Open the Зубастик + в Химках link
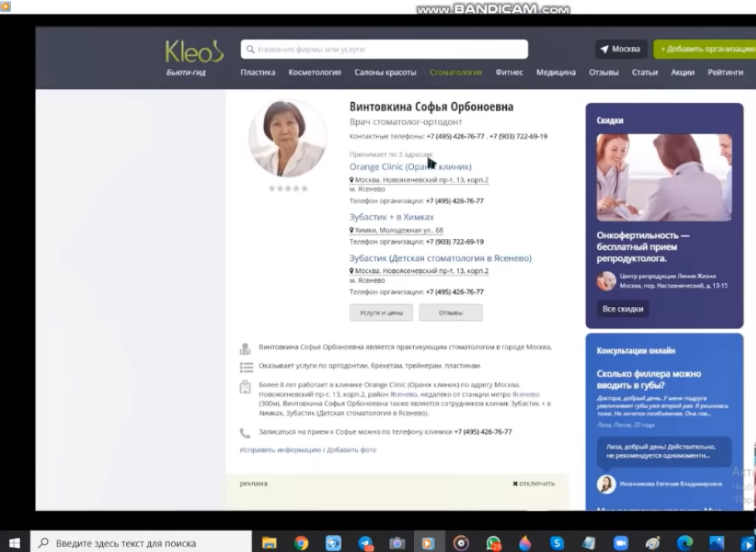Viewport: 756px width, 552px height. pos(392,217)
